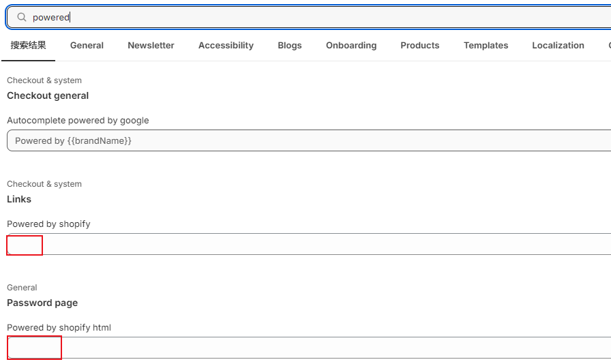Viewport: 611px width, 364px height.
Task: Switch to the 搜索结果 tab
Action: pyautogui.click(x=29, y=46)
